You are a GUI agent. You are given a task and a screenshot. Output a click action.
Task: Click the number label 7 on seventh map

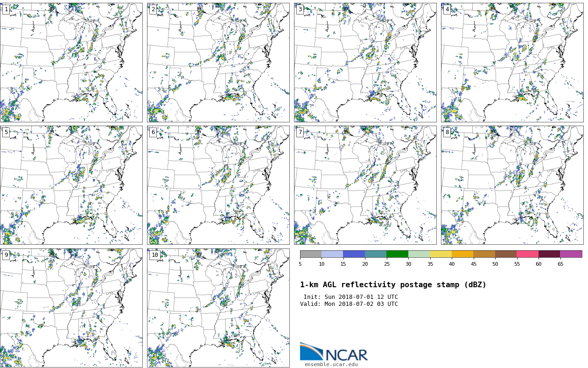300,132
